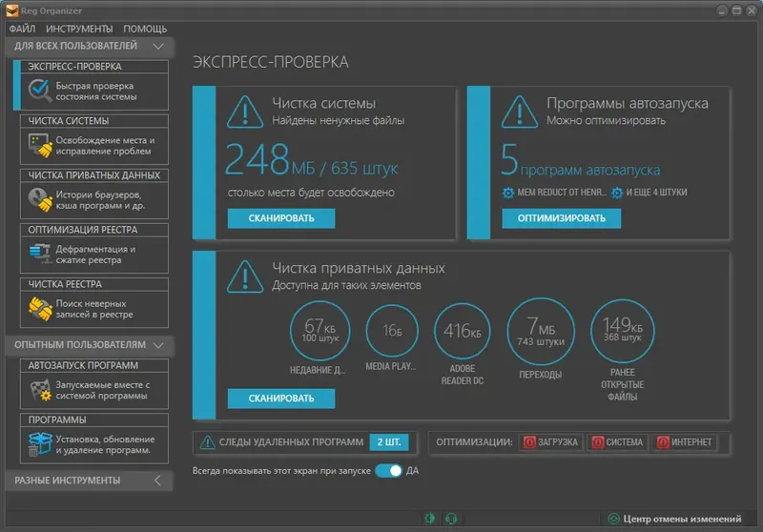Image resolution: width=763 pixels, height=532 pixels.
Task: Select ЧИСТКА ПРИВАТНЫХ ДАННЫХ sidebar header
Action: pyautogui.click(x=93, y=175)
